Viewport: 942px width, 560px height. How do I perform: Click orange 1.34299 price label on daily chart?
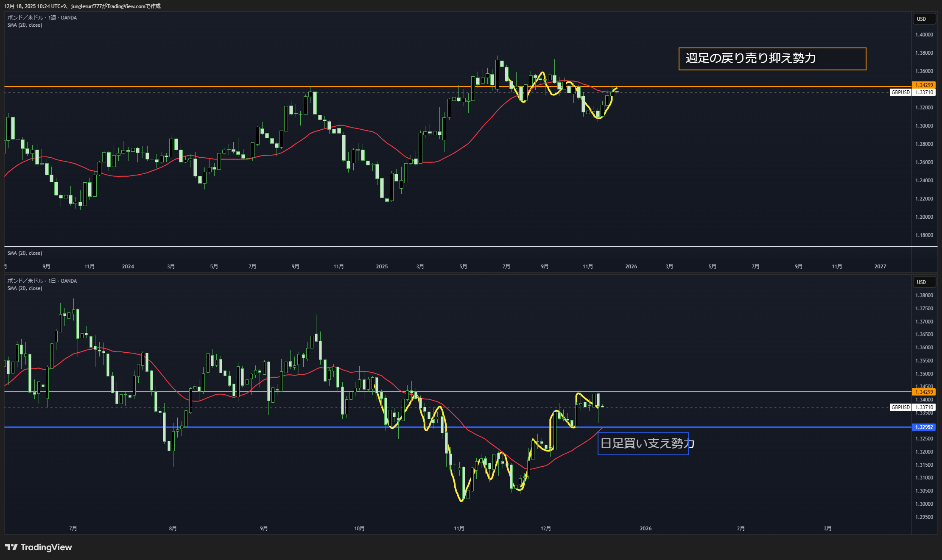(x=924, y=392)
